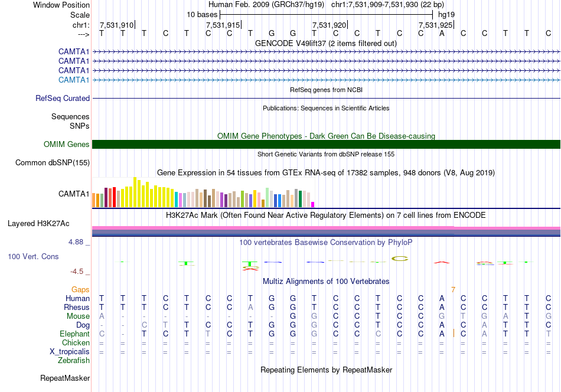Open the OMIM Genes track label
Viewport: 561px width, 392px height.
pos(66,144)
